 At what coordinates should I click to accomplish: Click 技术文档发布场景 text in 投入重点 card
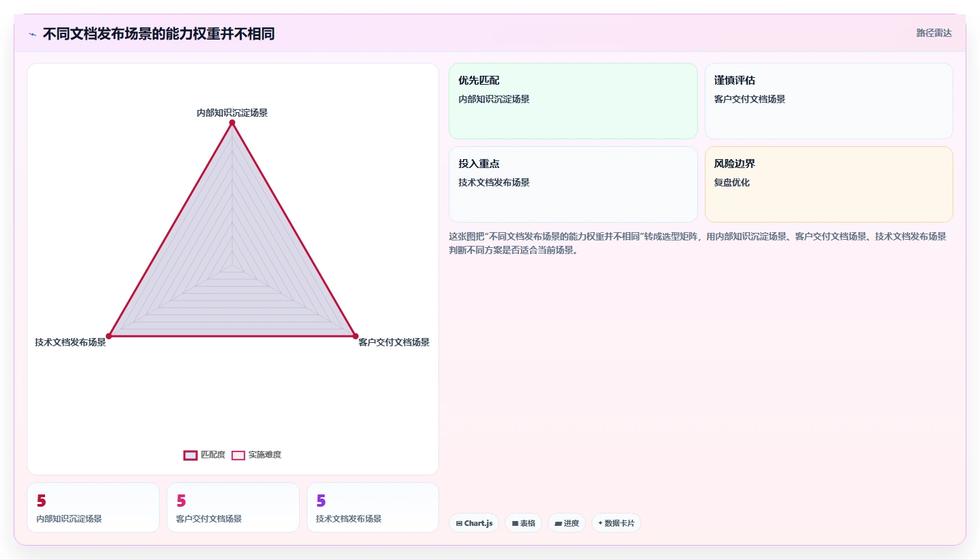[494, 183]
